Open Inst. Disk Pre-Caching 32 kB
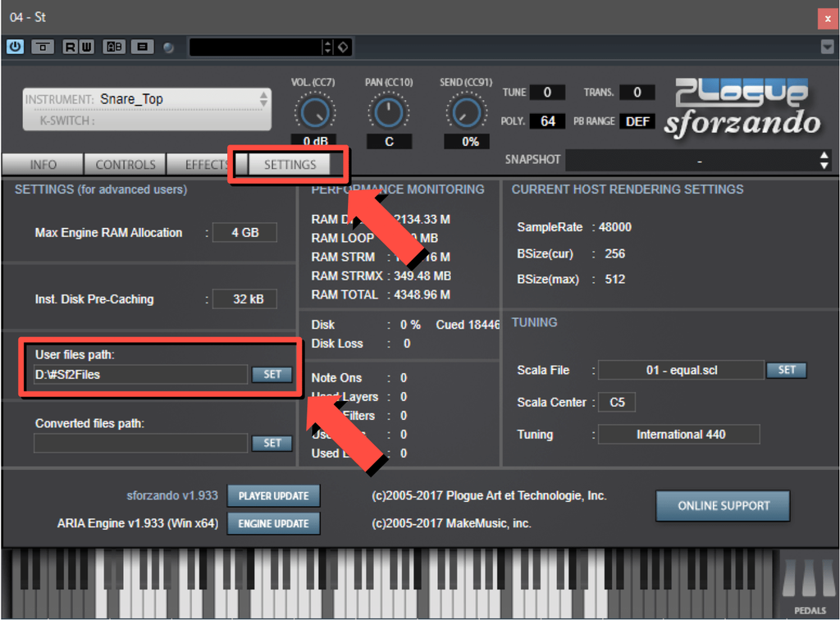The width and height of the screenshot is (840, 620). tap(244, 299)
